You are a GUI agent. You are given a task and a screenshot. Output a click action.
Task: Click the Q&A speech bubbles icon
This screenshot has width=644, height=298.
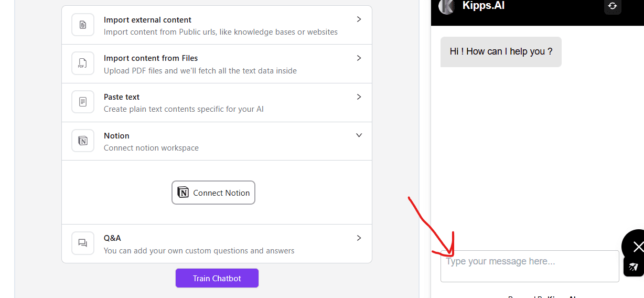coord(83,243)
